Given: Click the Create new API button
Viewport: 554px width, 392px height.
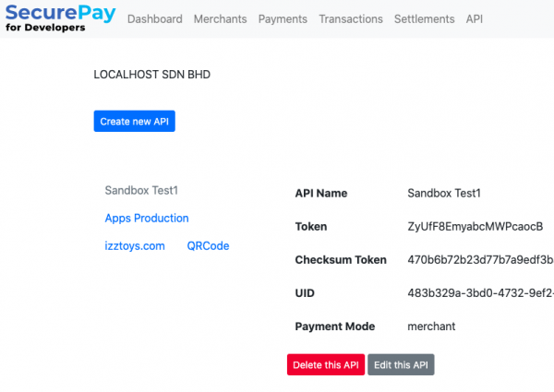Looking at the screenshot, I should click(134, 121).
